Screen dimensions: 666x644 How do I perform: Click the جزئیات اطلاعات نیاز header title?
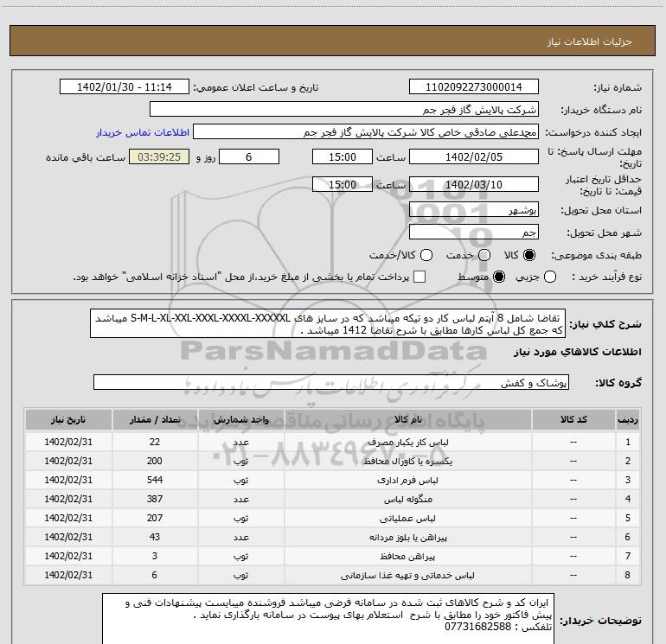click(x=589, y=41)
